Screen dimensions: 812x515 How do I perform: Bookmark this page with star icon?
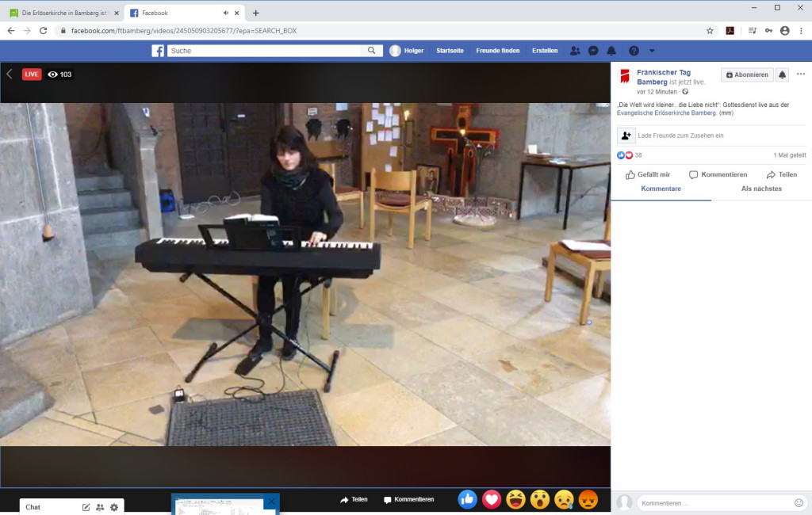[x=710, y=31]
